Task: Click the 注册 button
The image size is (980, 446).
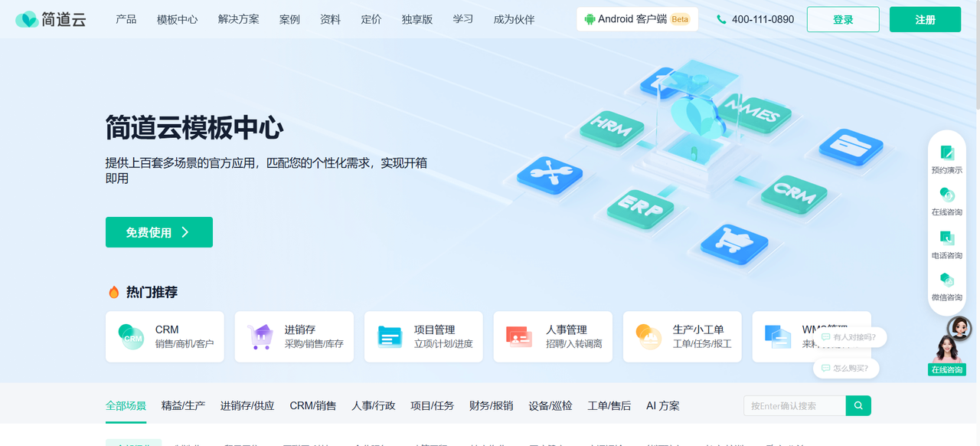Action: (x=925, y=19)
